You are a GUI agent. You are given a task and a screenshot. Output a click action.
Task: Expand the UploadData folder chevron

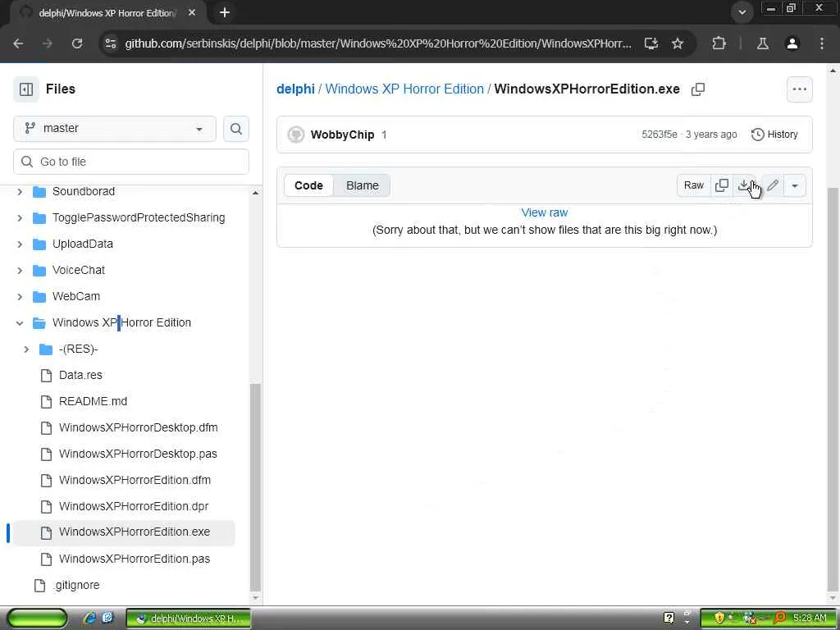[x=20, y=244]
